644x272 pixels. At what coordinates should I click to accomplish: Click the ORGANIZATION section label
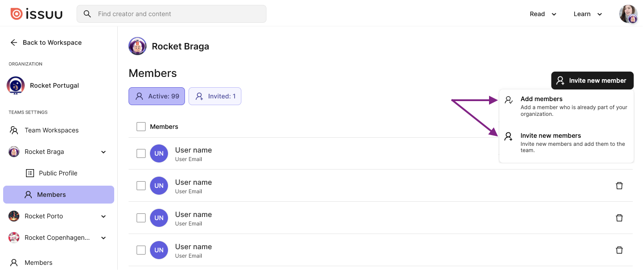(x=26, y=64)
